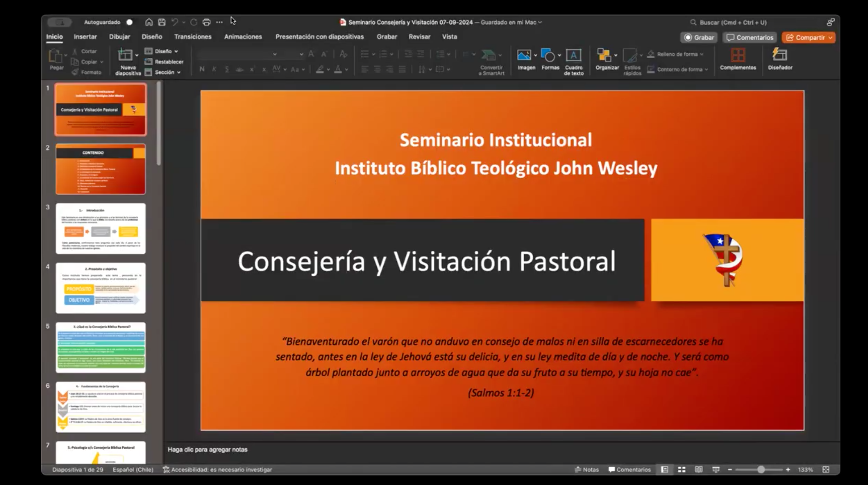Open the Transiciones tab
The height and width of the screenshot is (485, 868).
[x=192, y=37]
